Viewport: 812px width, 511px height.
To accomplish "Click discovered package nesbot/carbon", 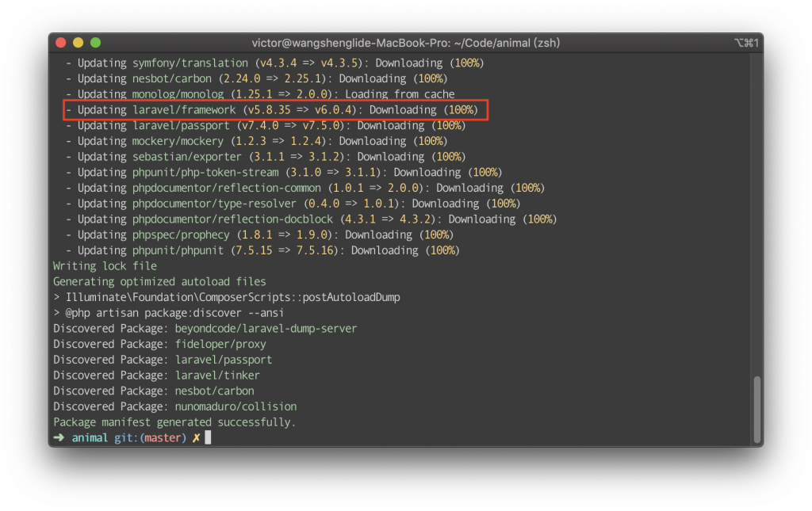I will [214, 391].
